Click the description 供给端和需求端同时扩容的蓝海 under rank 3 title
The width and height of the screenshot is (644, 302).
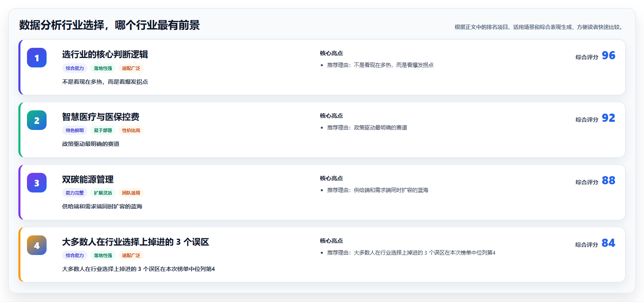coord(102,206)
